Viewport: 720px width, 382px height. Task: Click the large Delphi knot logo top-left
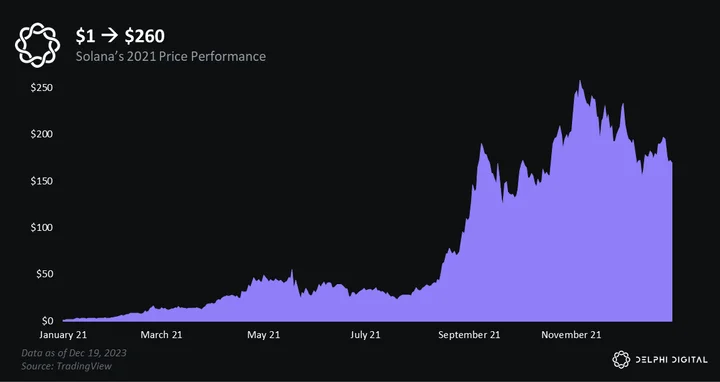point(38,45)
